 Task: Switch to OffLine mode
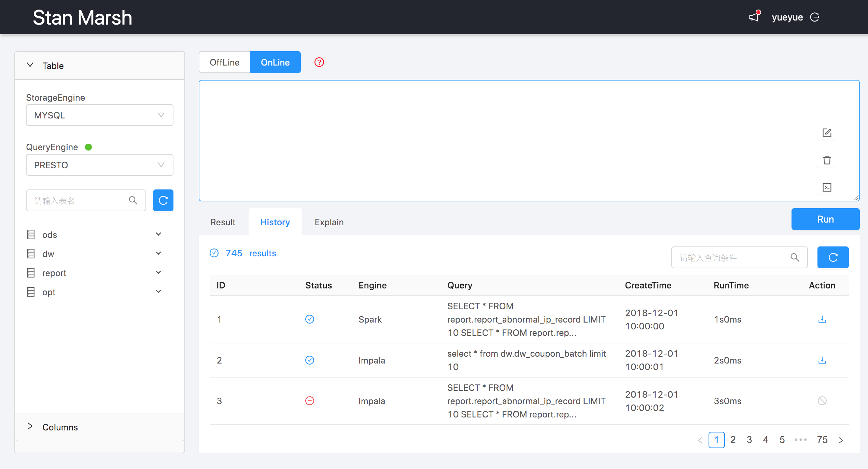tap(225, 62)
